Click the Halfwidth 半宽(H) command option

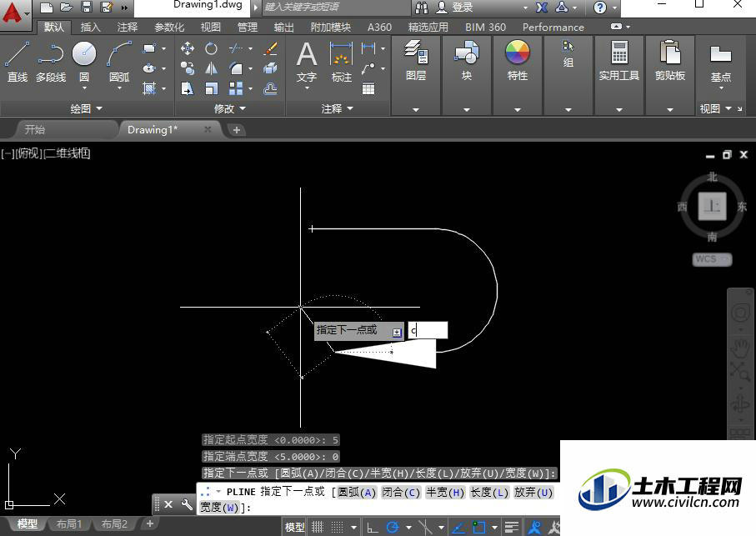pos(445,492)
